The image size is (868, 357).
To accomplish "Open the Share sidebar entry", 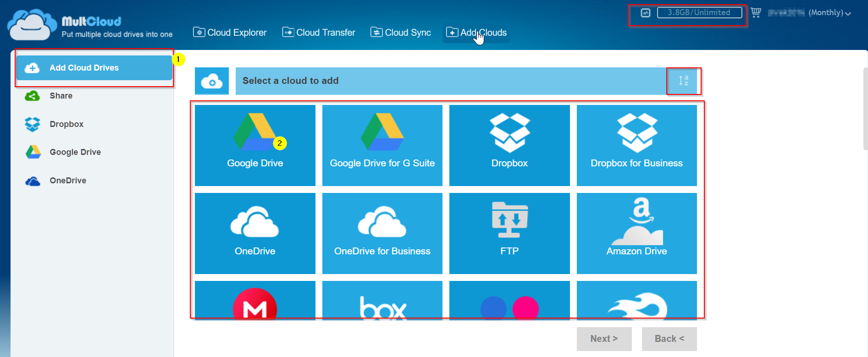I will (x=61, y=96).
